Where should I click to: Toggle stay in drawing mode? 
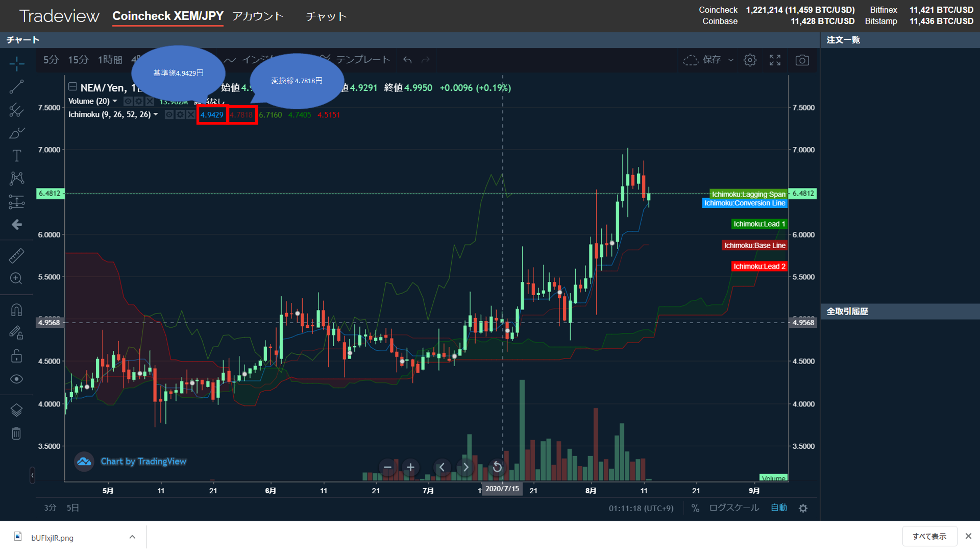(17, 333)
